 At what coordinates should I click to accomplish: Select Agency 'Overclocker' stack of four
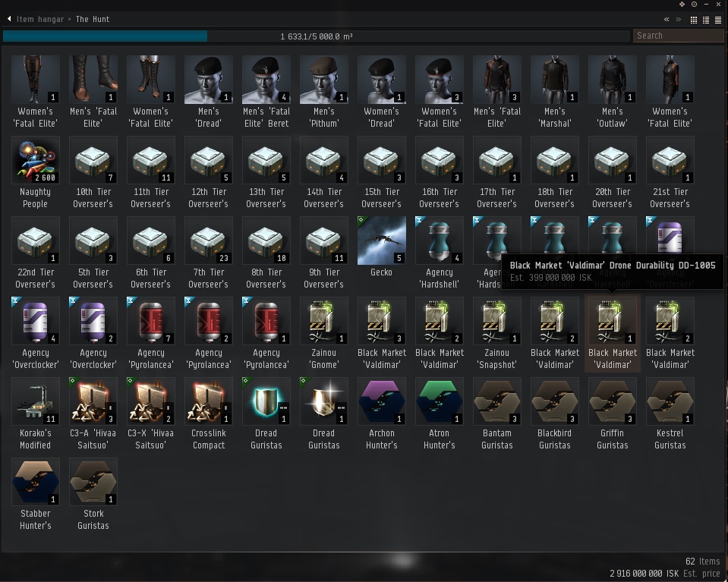pos(35,333)
